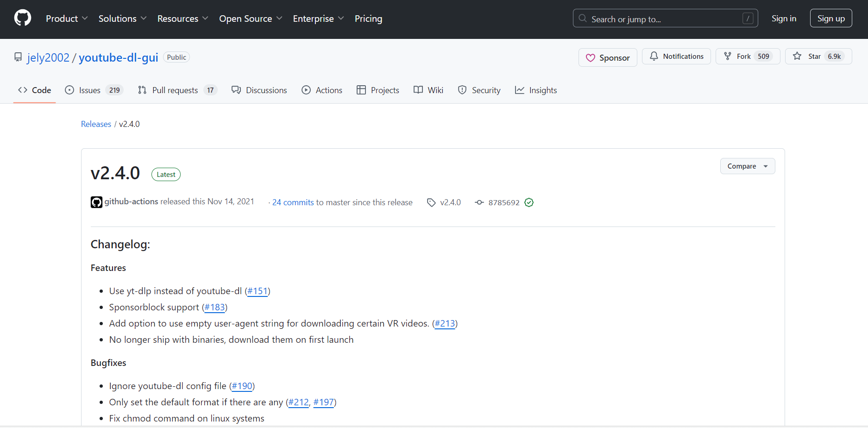The height and width of the screenshot is (428, 868).
Task: Click the github-actions avatar icon
Action: 96,202
